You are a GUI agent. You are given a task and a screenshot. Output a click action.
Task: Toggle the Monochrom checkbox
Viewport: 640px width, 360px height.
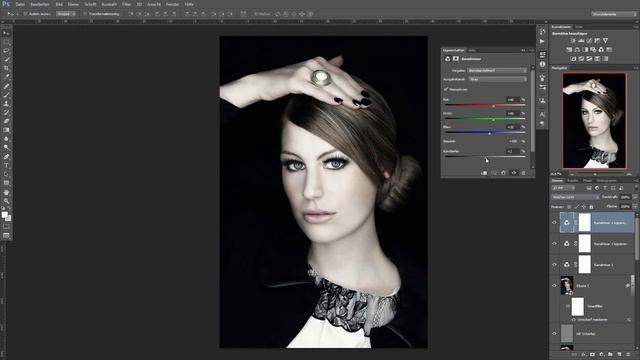pyautogui.click(x=446, y=89)
